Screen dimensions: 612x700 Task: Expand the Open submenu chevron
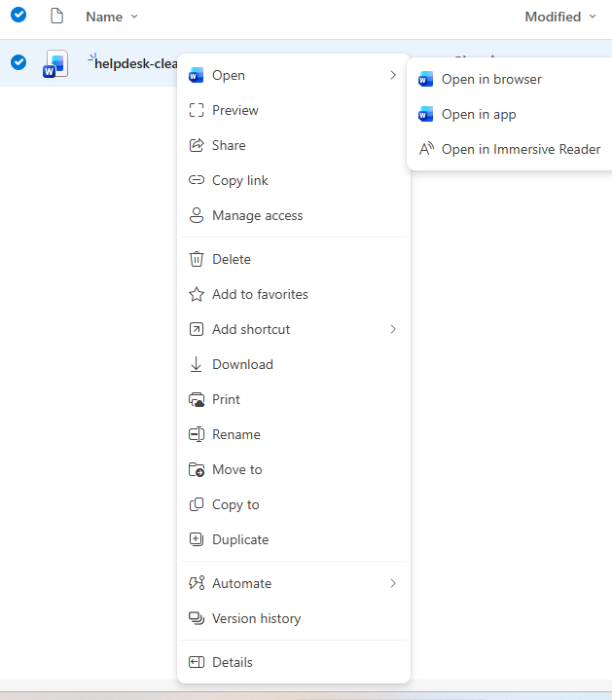click(x=392, y=75)
